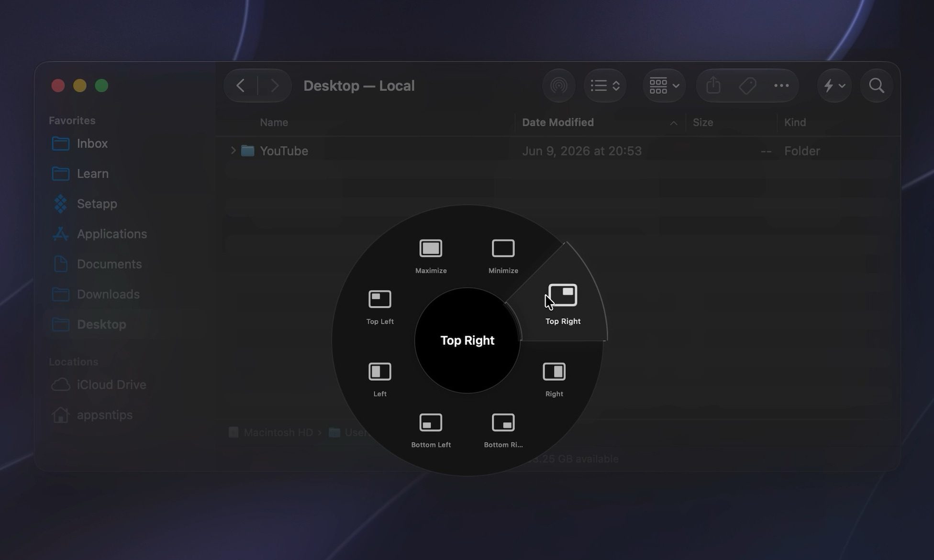Snap window to Left half
This screenshot has height=560, width=934.
click(380, 380)
